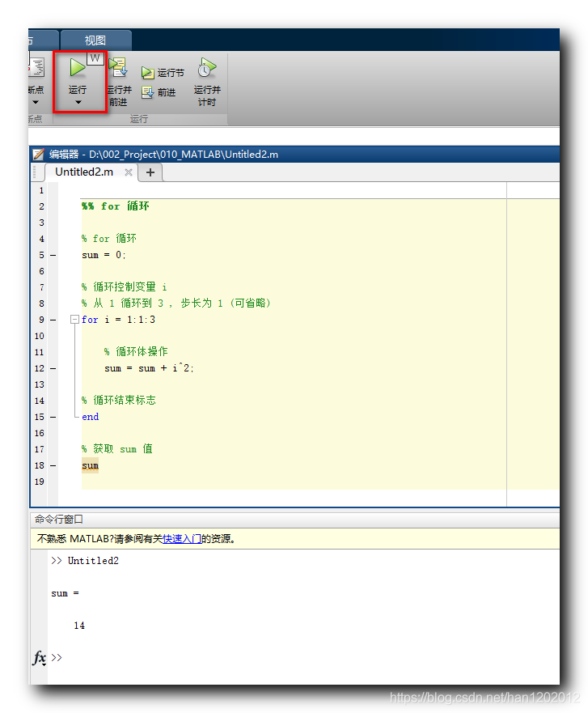Close the Untitled2.m tab
Image resolution: width=588 pixels, height=713 pixels.
coord(129,172)
